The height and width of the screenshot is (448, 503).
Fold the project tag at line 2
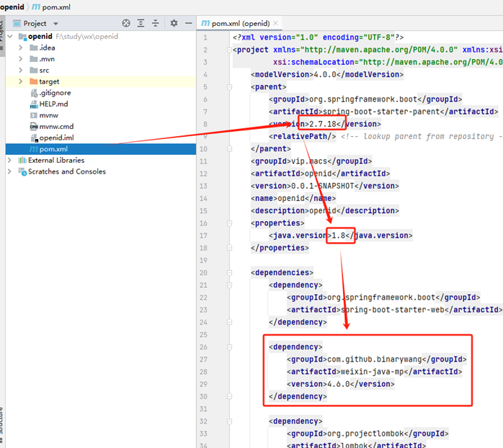click(x=229, y=50)
